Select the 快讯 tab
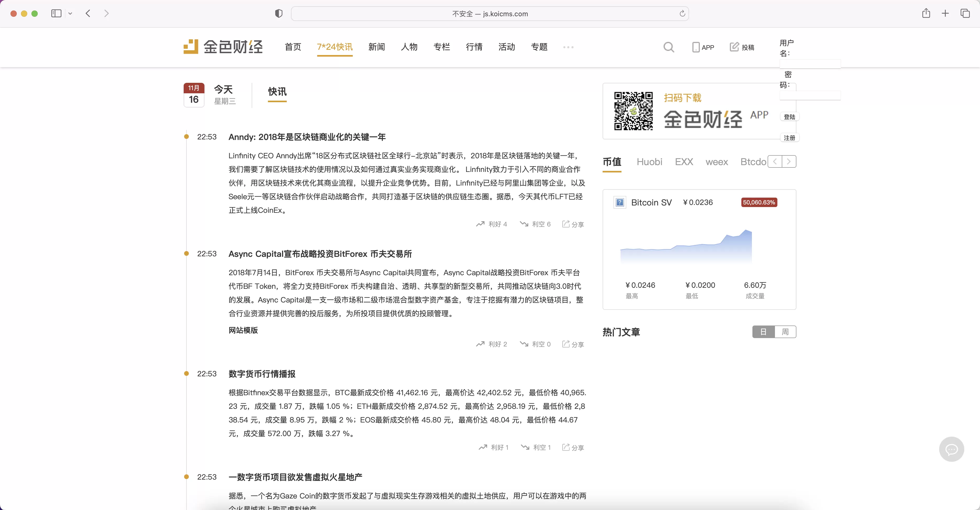This screenshot has width=980, height=510. click(x=277, y=92)
